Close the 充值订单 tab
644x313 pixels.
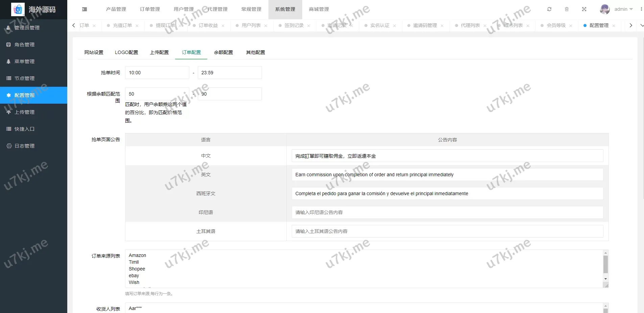(x=137, y=25)
